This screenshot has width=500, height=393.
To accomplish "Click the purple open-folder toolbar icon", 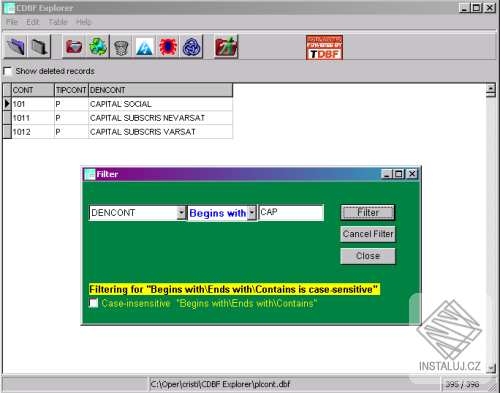I will click(x=15, y=47).
